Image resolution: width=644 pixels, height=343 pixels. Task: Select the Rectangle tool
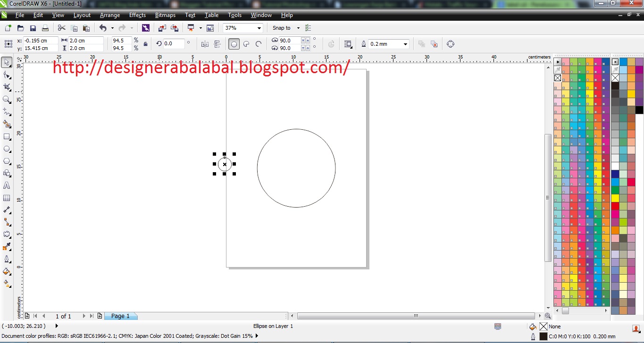tap(7, 136)
